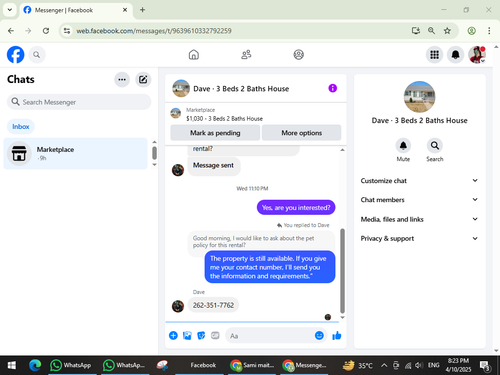Open the 35°C weather widget on the taskbar
Screen dimensions: 500x375
pos(358,365)
